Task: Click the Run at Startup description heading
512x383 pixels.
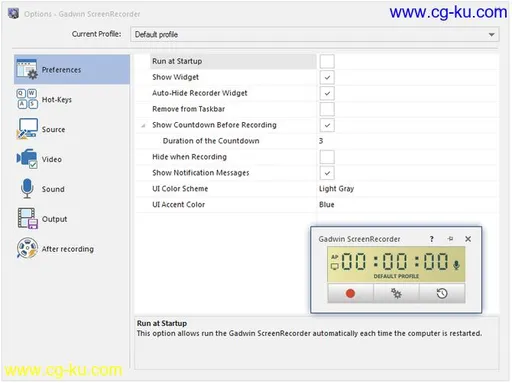Action: point(162,323)
